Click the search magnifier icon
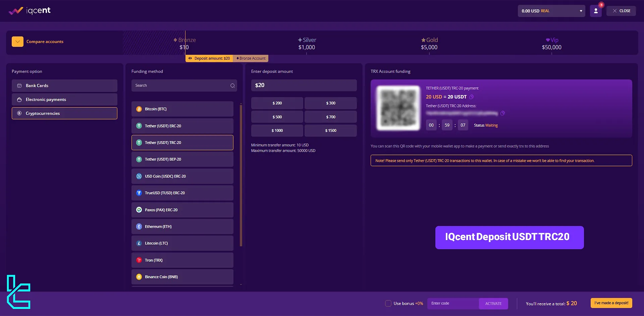 click(232, 86)
